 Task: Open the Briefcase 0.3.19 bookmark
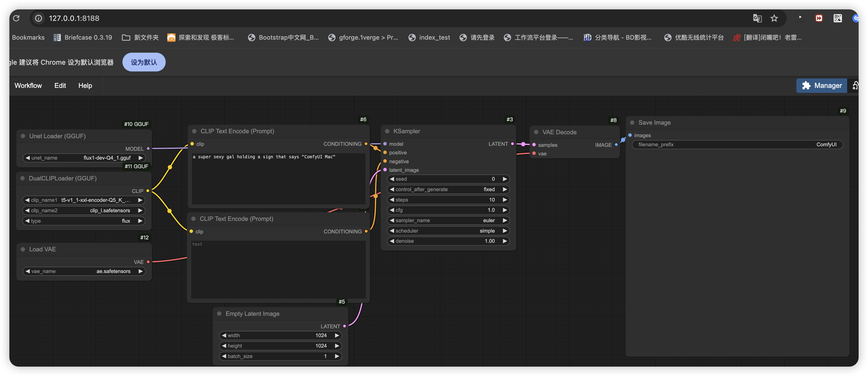83,38
